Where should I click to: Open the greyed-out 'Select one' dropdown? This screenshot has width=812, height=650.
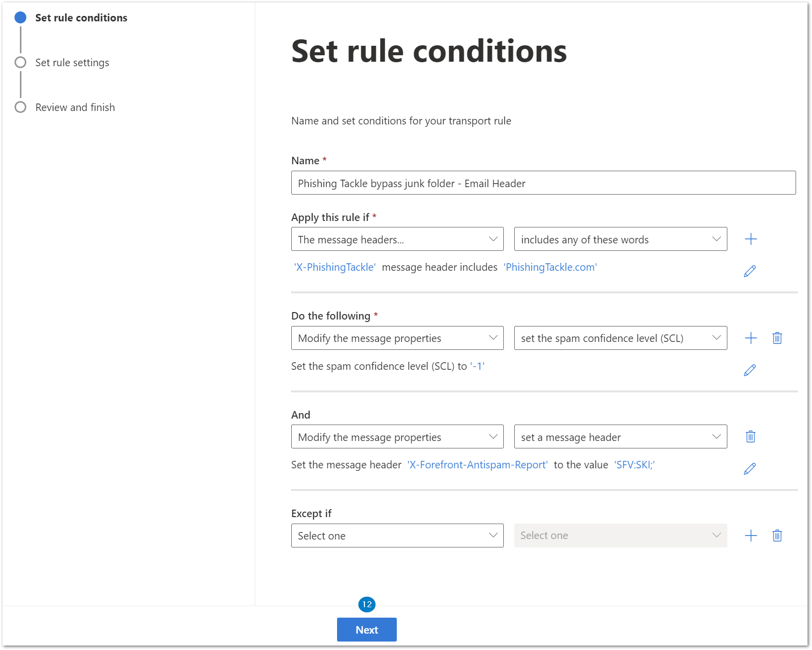point(620,536)
